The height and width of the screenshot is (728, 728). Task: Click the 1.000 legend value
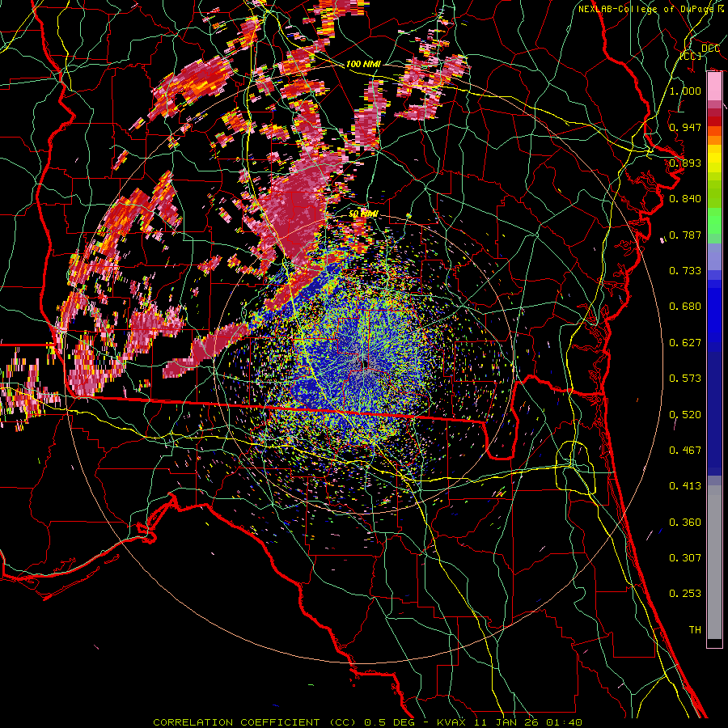685,91
